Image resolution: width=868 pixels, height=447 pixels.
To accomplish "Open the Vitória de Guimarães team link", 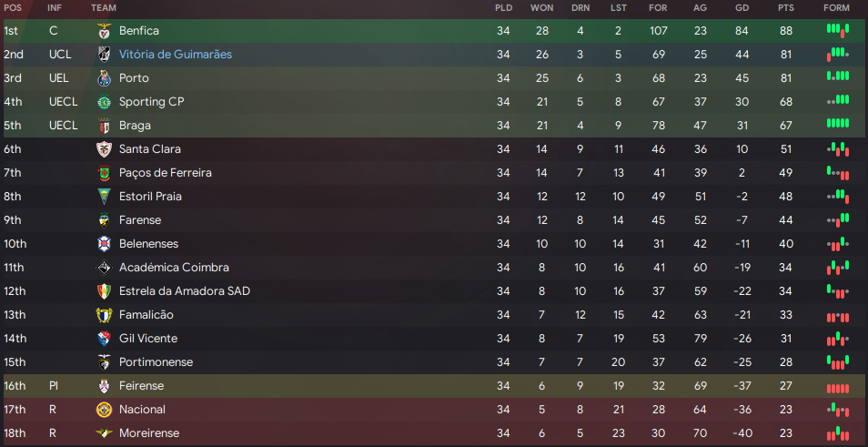I will [x=176, y=55].
